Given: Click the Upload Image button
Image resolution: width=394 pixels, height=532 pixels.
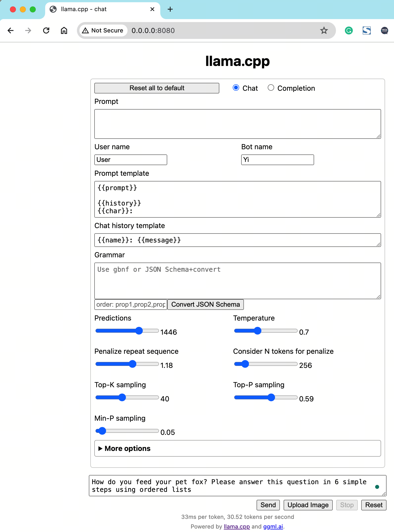Looking at the screenshot, I should [308, 505].
